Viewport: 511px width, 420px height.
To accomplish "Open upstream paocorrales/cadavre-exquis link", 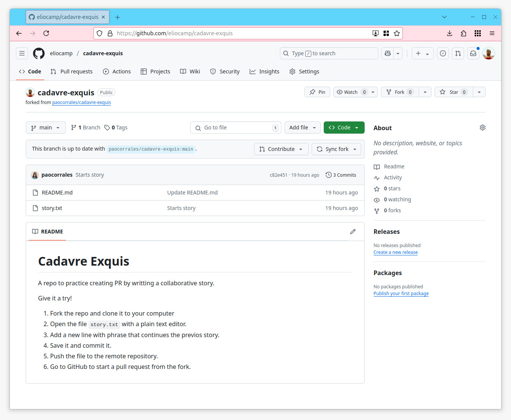I will pyautogui.click(x=82, y=103).
